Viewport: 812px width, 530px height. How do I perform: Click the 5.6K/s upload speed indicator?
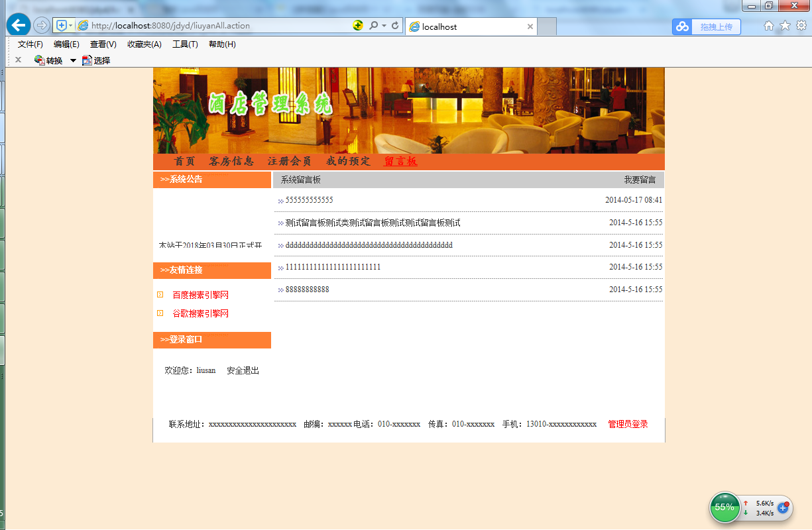[759, 503]
